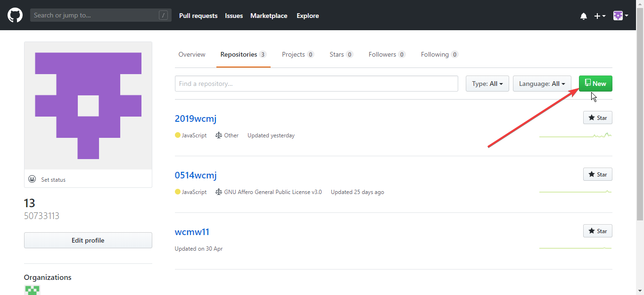
Task: Star the 2019wcmj repository
Action: click(597, 118)
